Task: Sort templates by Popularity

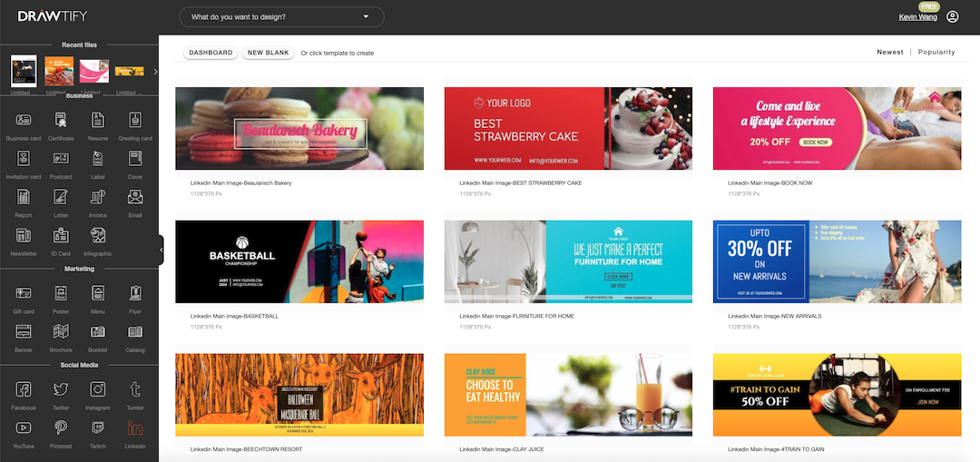Action: (936, 52)
